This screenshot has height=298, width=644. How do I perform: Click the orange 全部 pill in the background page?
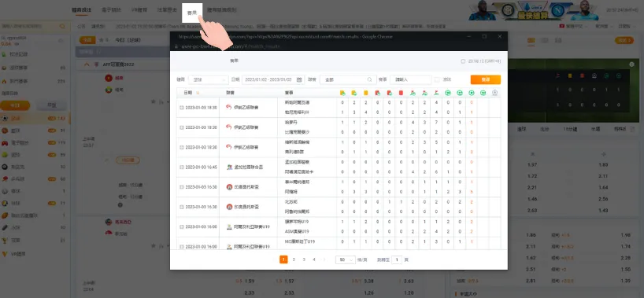[x=87, y=40]
